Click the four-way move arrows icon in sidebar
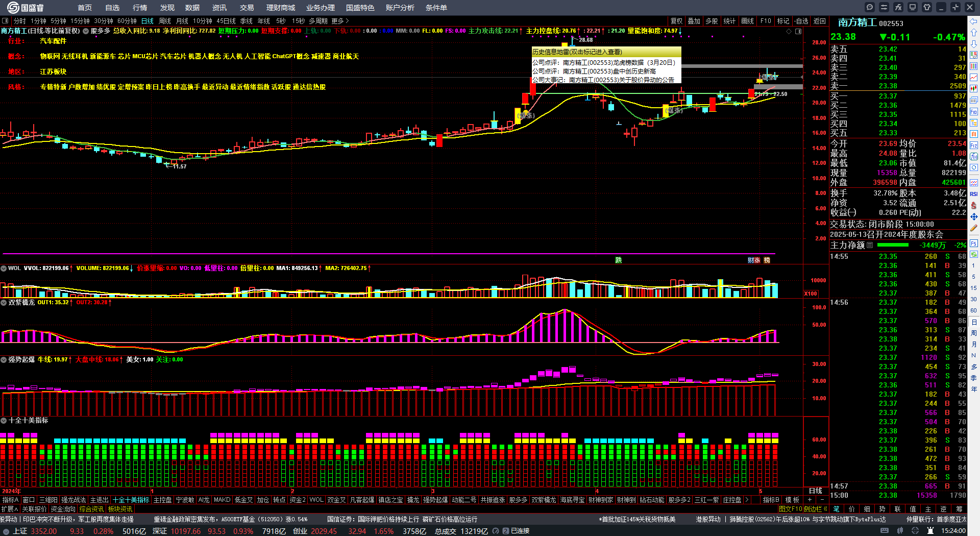Viewport: 980px width, 536px height. [974, 217]
